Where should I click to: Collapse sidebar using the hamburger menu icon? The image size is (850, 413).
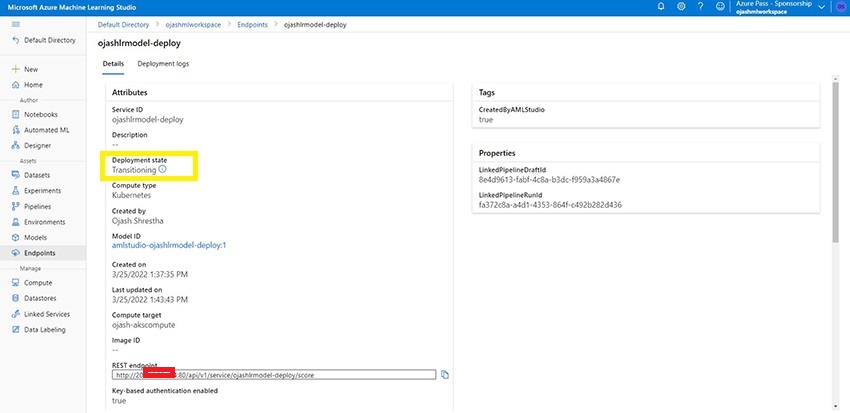(x=16, y=24)
